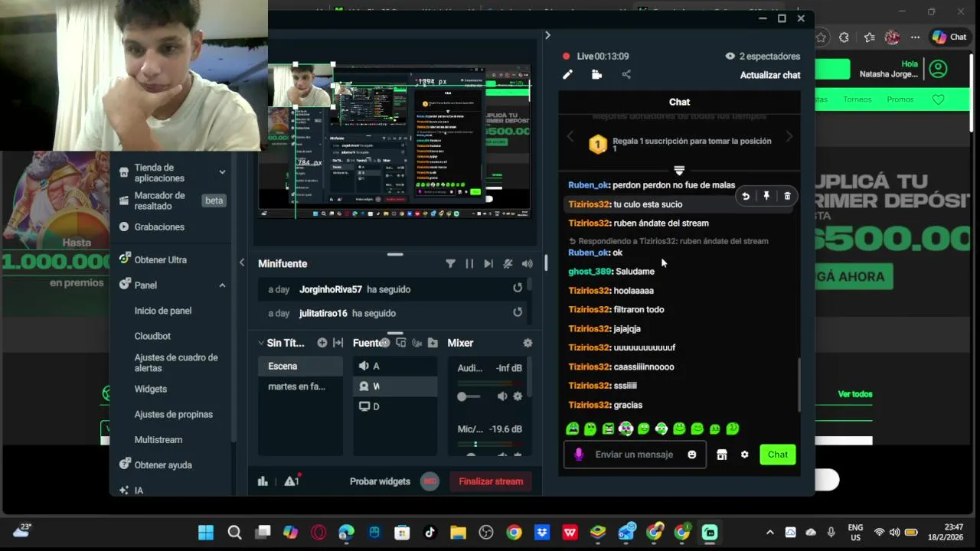Collapse the chat panel with top chevron
Screen dimensions: 980x551
click(x=547, y=35)
